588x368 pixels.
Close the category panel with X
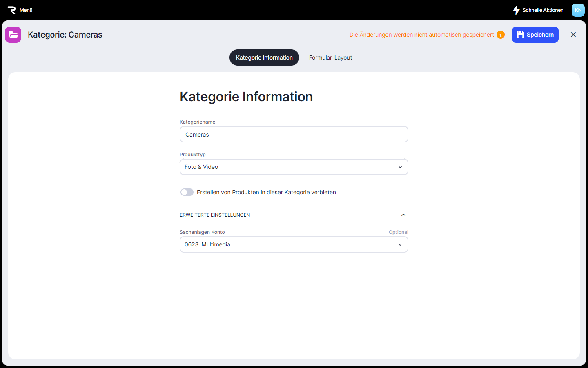point(573,35)
